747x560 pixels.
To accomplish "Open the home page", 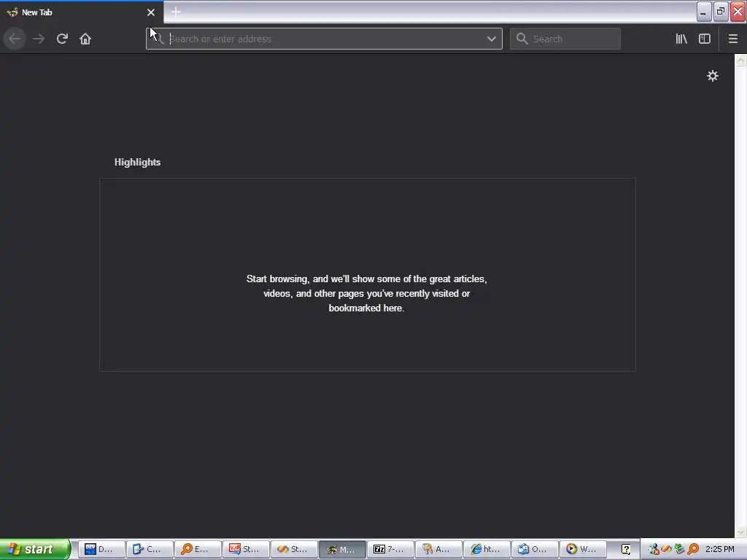I will click(85, 39).
